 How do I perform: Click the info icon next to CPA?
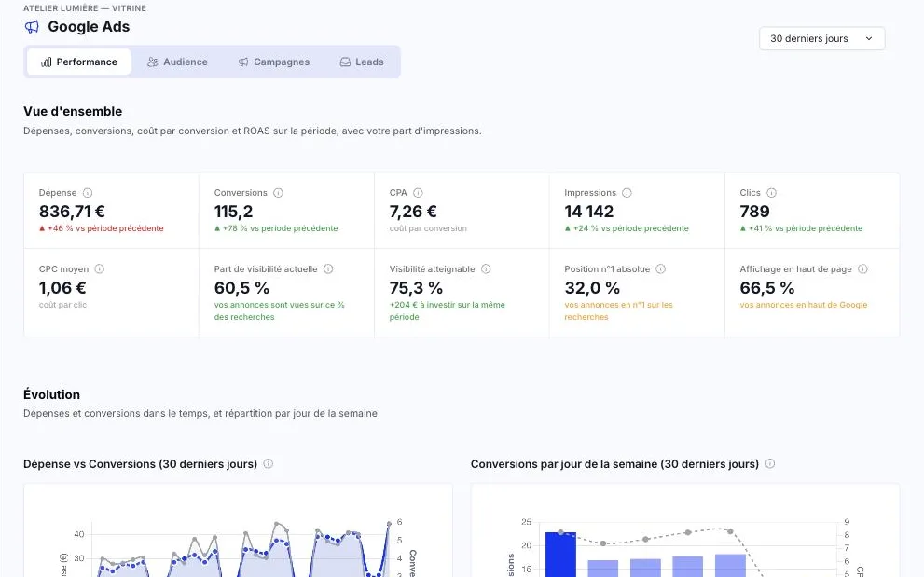(x=418, y=193)
